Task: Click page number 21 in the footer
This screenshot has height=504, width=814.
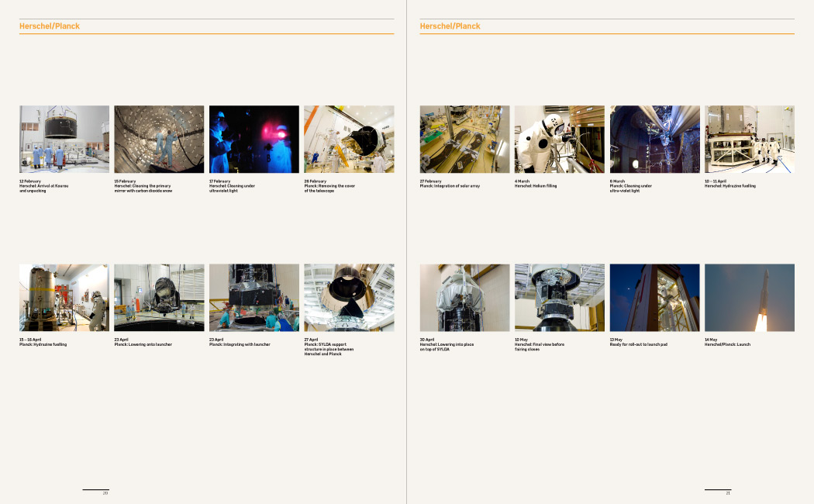Action: pyautogui.click(x=728, y=493)
